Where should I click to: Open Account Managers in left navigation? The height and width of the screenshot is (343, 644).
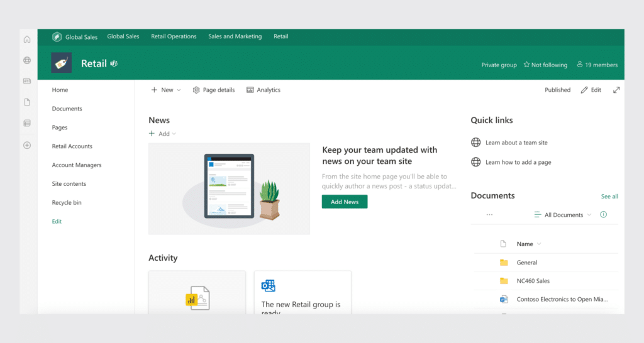[77, 165]
